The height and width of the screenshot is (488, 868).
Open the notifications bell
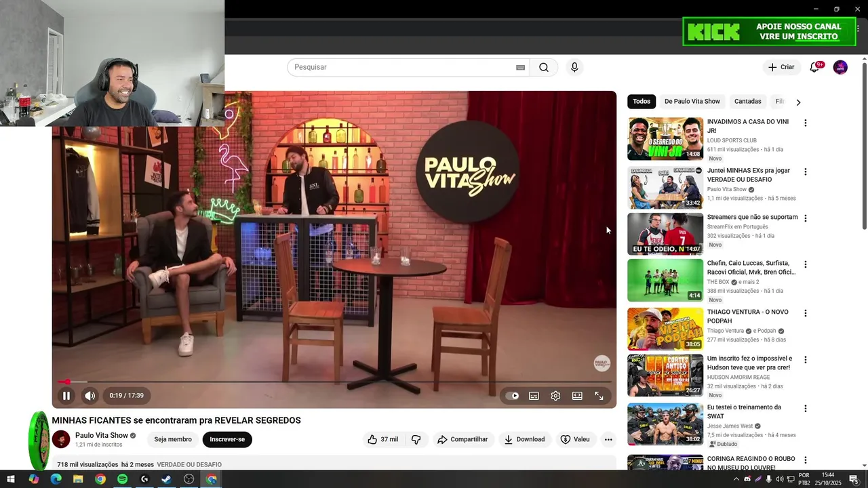coord(814,67)
